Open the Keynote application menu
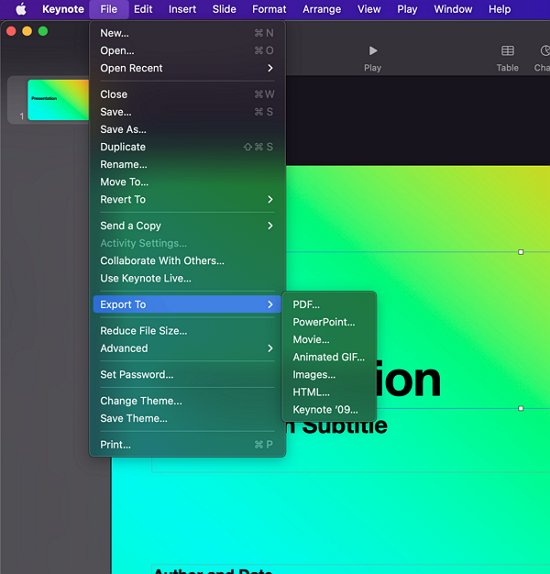 [63, 9]
